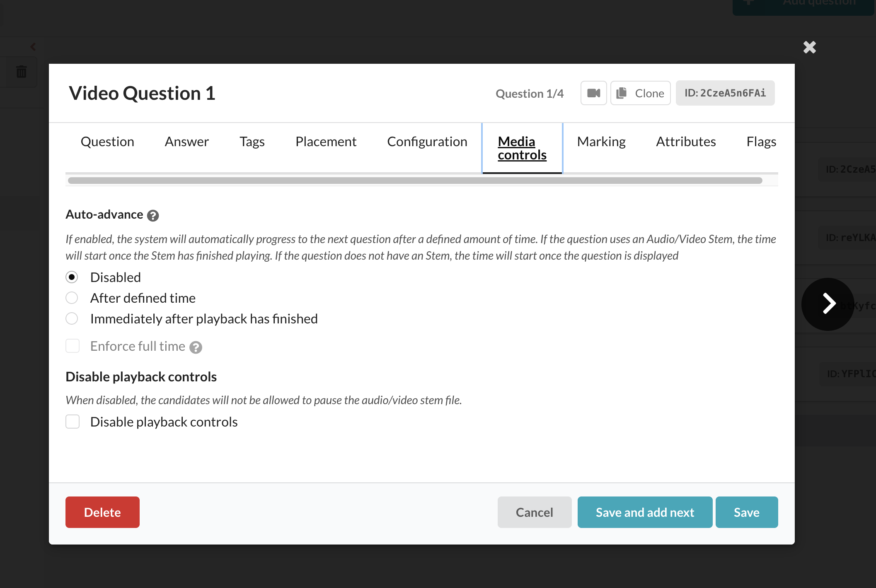Click the Clone question button
This screenshot has width=876, height=588.
click(x=640, y=93)
